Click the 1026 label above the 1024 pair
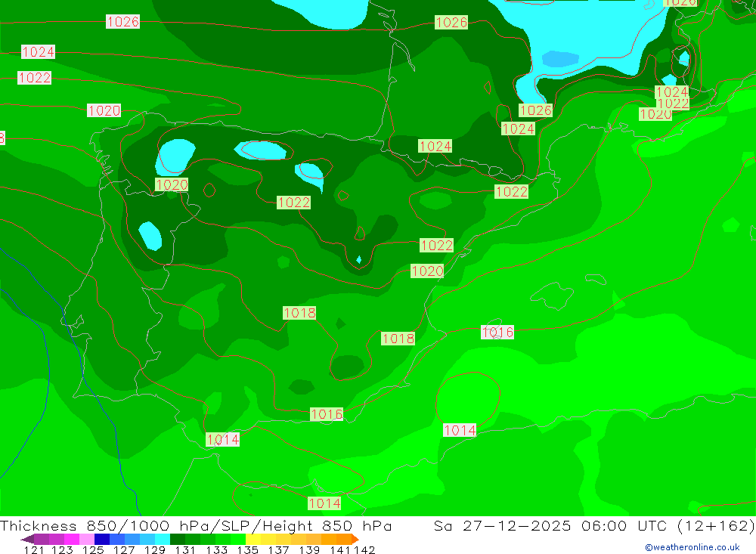756x554 pixels. tap(536, 110)
